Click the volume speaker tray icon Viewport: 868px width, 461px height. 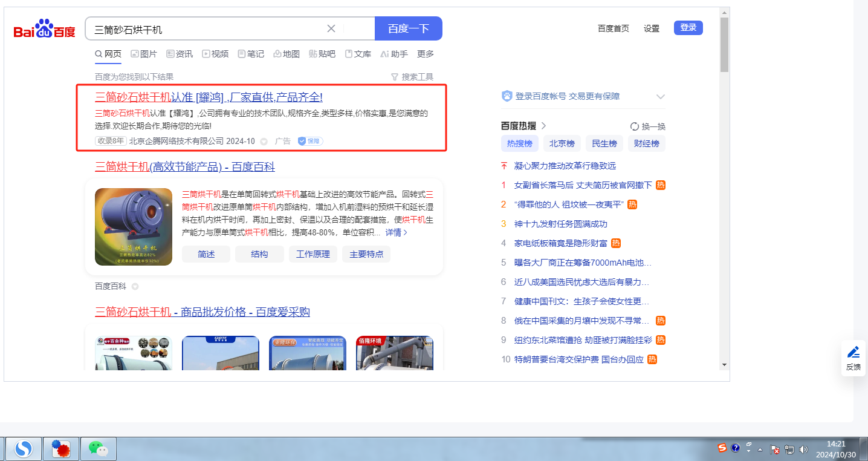[803, 450]
